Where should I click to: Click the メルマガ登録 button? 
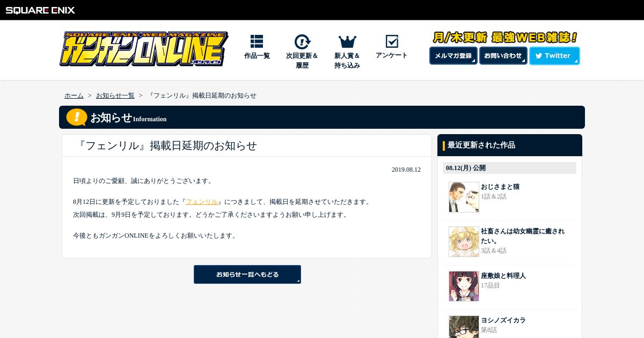click(x=453, y=56)
